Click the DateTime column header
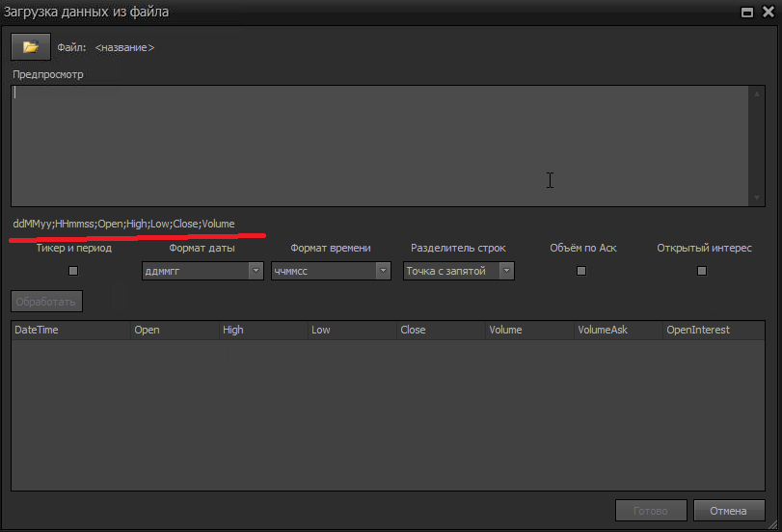 pyautogui.click(x=69, y=330)
